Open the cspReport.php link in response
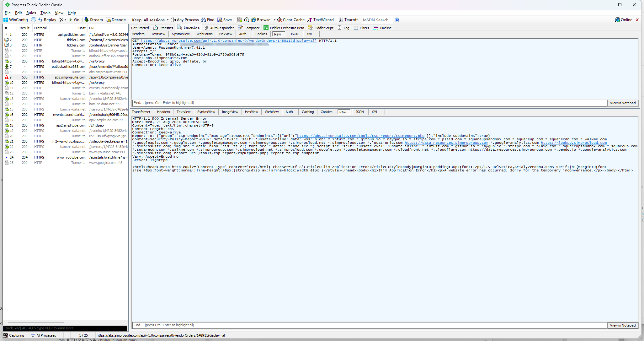This screenshot has width=644, height=341. 361,136
